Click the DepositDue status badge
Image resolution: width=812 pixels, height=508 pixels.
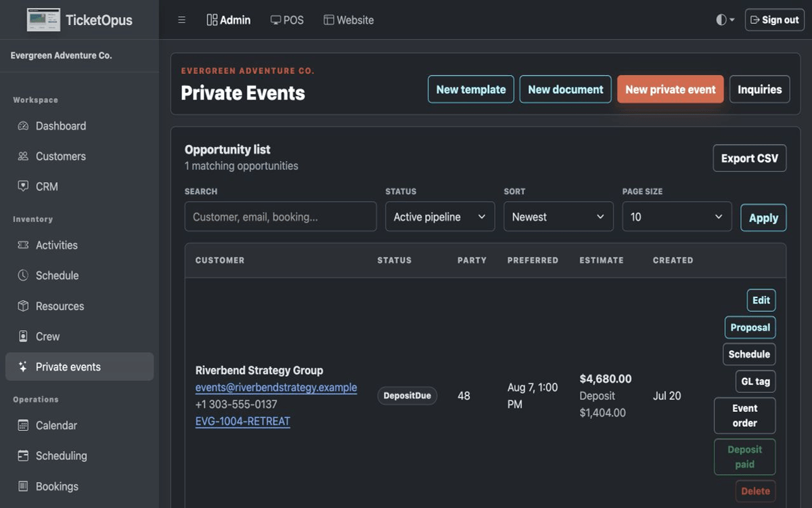pos(407,396)
